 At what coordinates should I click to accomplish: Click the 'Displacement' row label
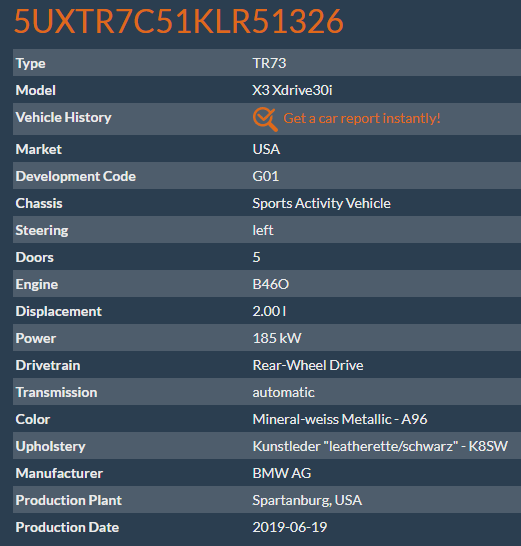59,311
